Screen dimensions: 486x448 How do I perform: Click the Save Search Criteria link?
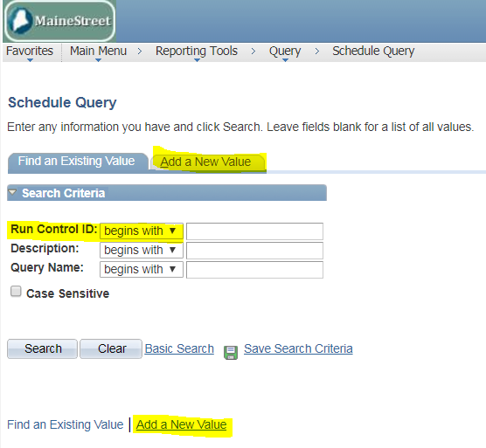click(x=298, y=349)
